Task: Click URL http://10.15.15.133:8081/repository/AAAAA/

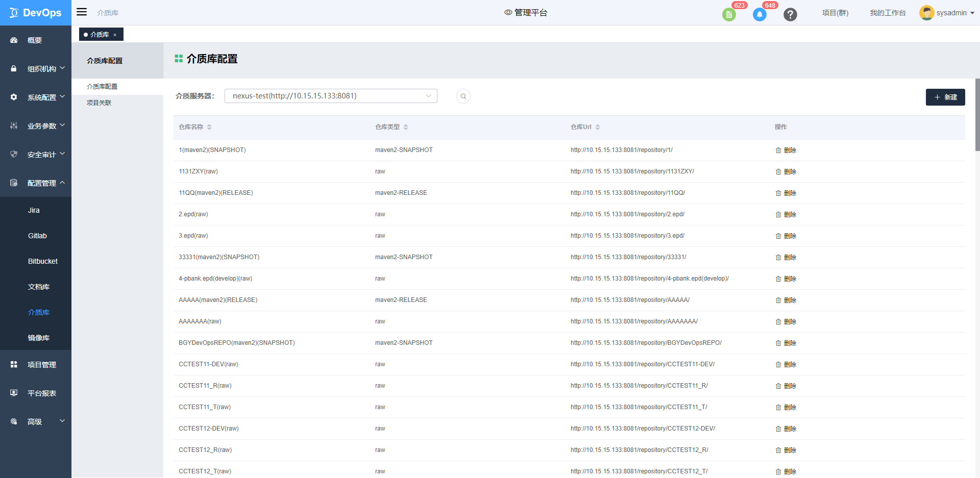Action: click(x=630, y=300)
